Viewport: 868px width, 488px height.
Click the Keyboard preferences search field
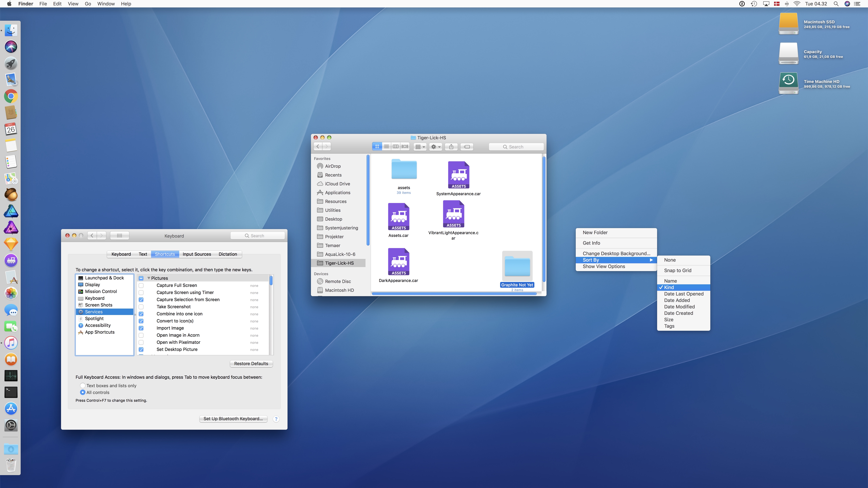pyautogui.click(x=258, y=235)
